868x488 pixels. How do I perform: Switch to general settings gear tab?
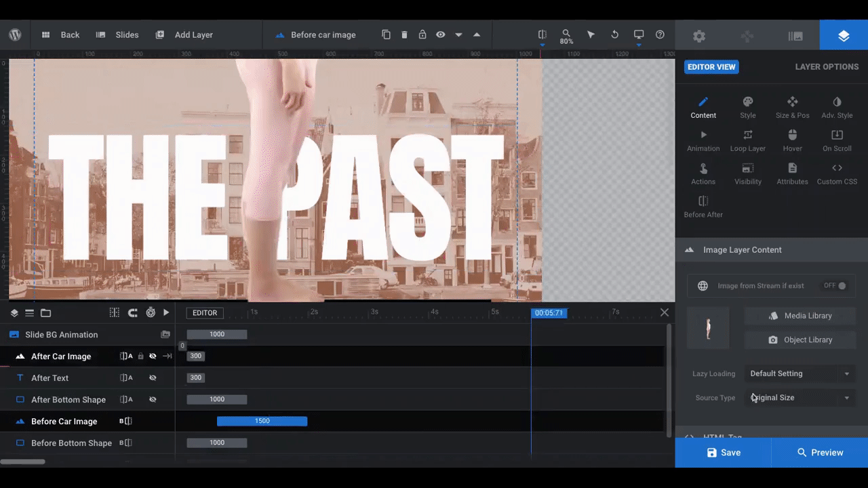tap(699, 36)
